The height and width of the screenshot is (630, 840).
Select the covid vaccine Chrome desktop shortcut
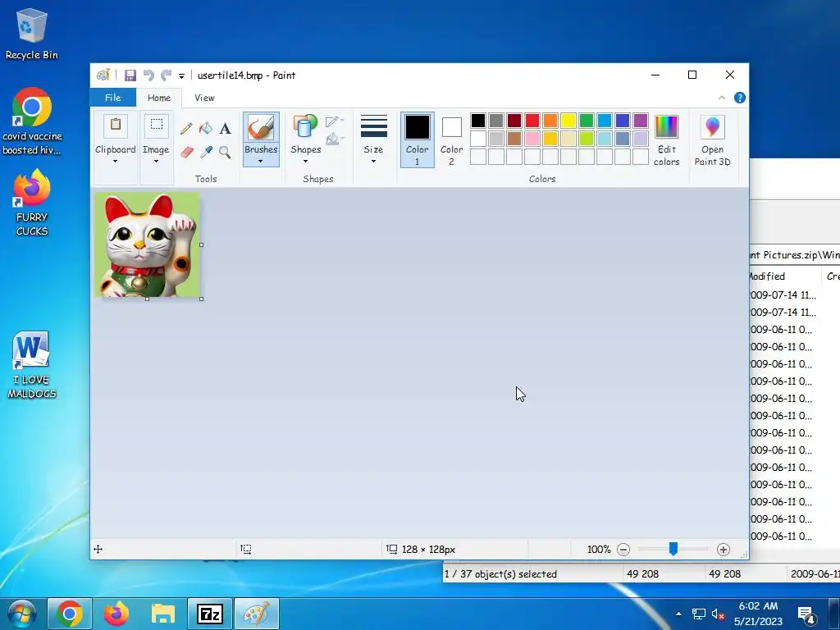pyautogui.click(x=32, y=121)
